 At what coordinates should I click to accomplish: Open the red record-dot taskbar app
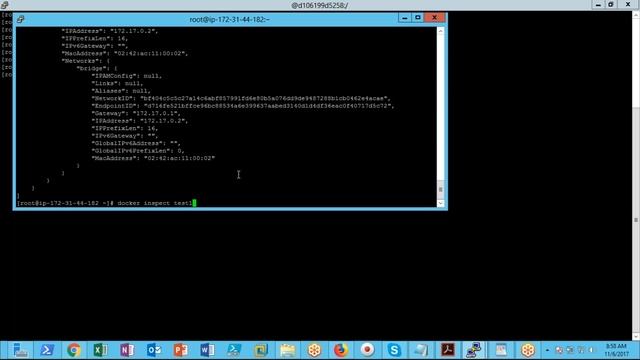point(367,350)
